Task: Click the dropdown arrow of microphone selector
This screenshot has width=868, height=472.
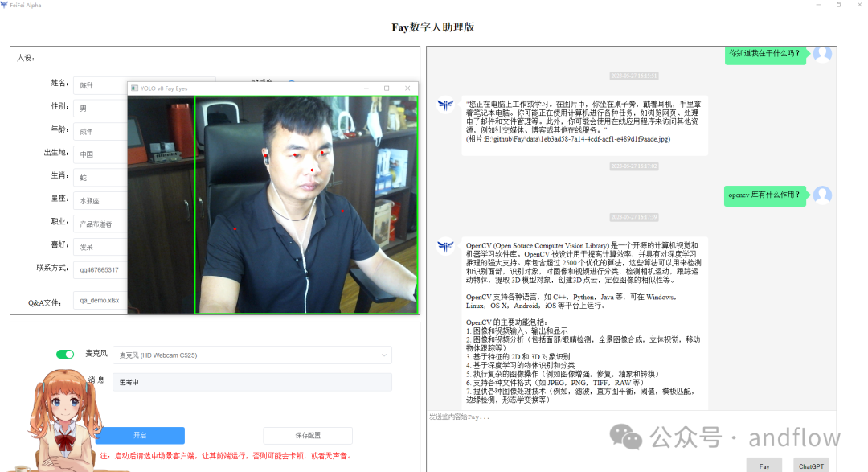Action: tap(383, 355)
